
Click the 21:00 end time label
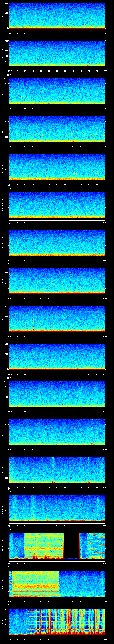pyautogui.click(x=105, y=639)
